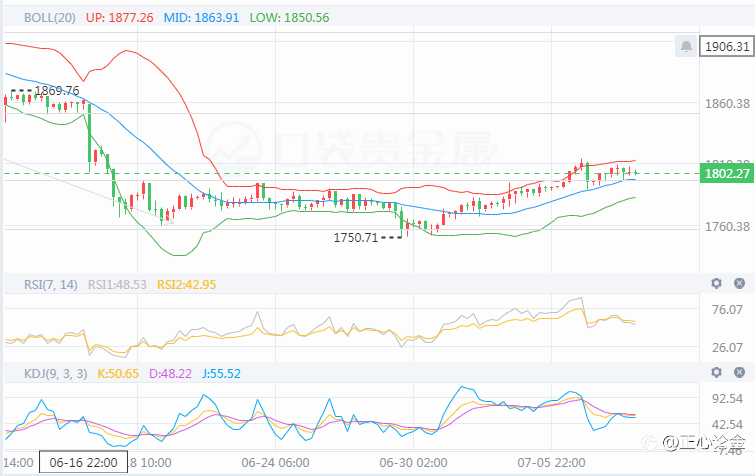Screen dimensions: 755x476
Task: Click the RSI1:48.53 value
Action: coord(117,284)
